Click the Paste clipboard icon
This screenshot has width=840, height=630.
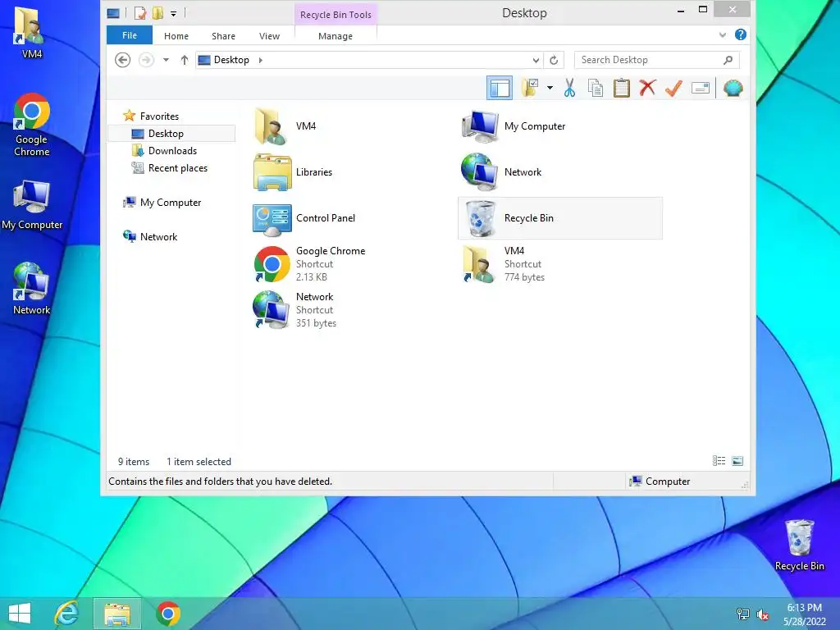click(622, 88)
